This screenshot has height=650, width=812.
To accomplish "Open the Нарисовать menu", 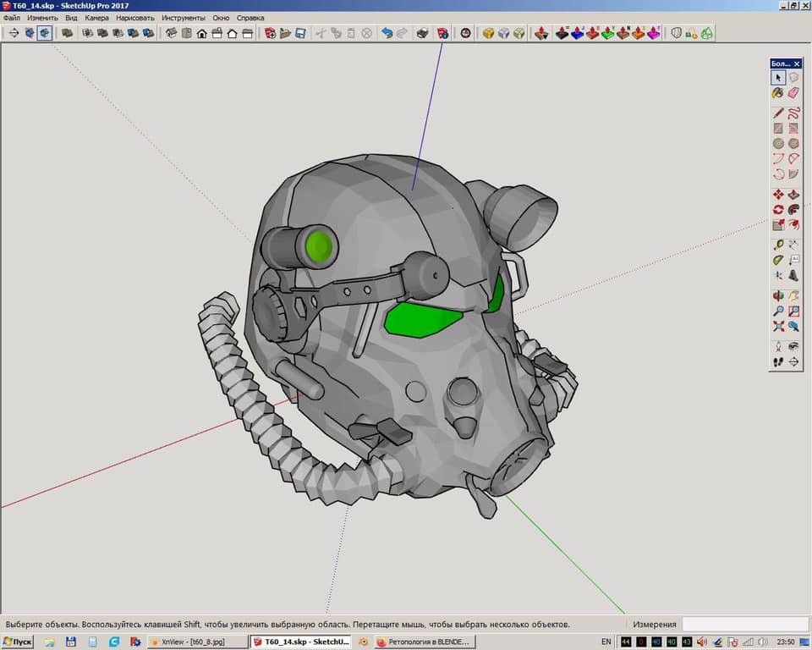I will click(135, 18).
